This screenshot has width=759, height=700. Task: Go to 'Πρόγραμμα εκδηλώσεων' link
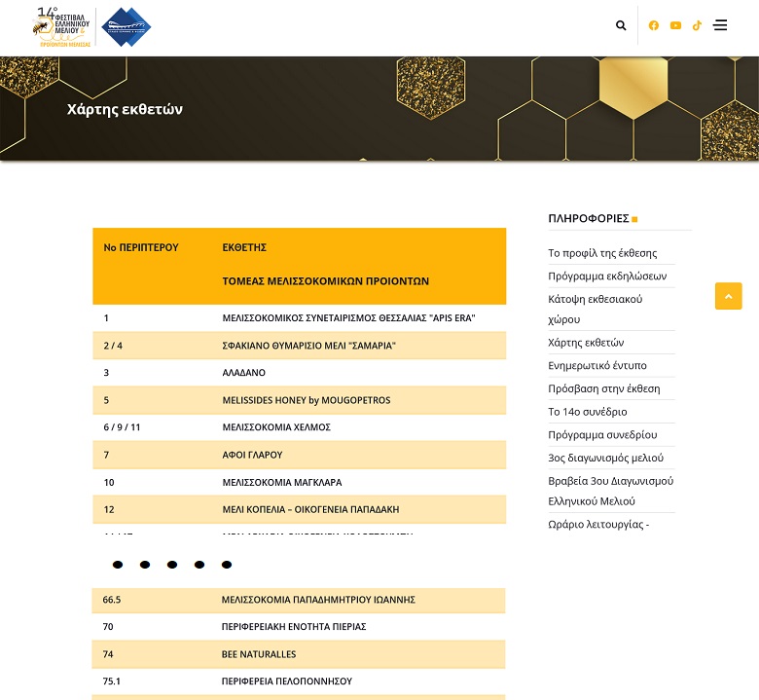point(607,276)
